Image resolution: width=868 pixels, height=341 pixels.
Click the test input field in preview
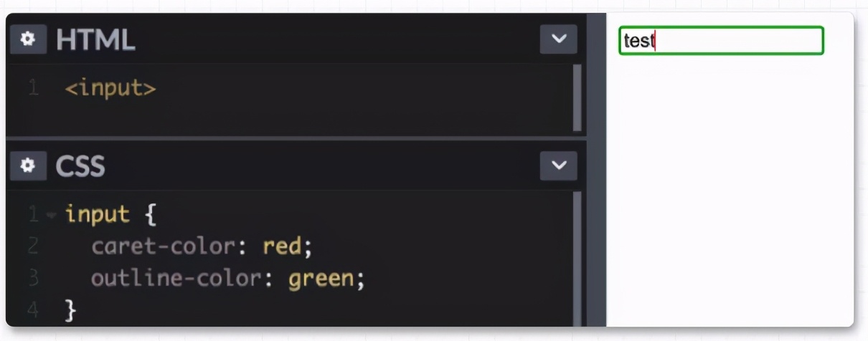coord(721,41)
